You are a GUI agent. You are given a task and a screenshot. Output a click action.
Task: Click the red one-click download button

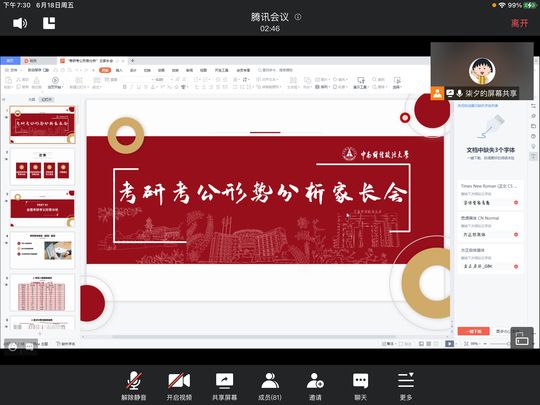click(x=474, y=331)
